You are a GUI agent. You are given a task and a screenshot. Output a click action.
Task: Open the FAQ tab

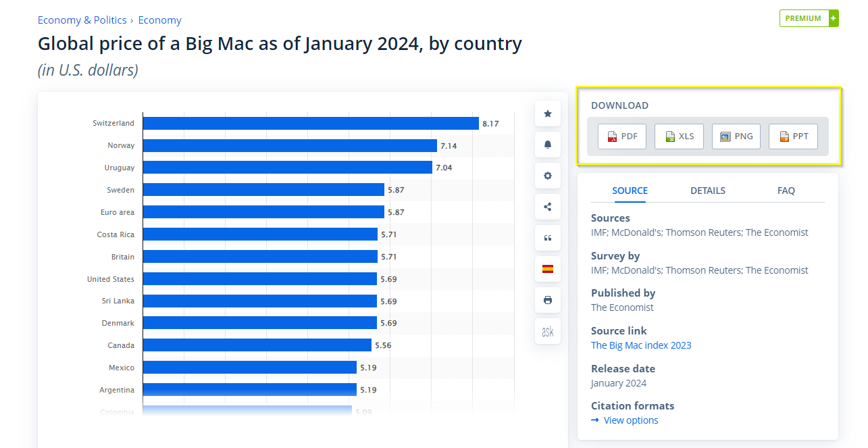point(786,191)
